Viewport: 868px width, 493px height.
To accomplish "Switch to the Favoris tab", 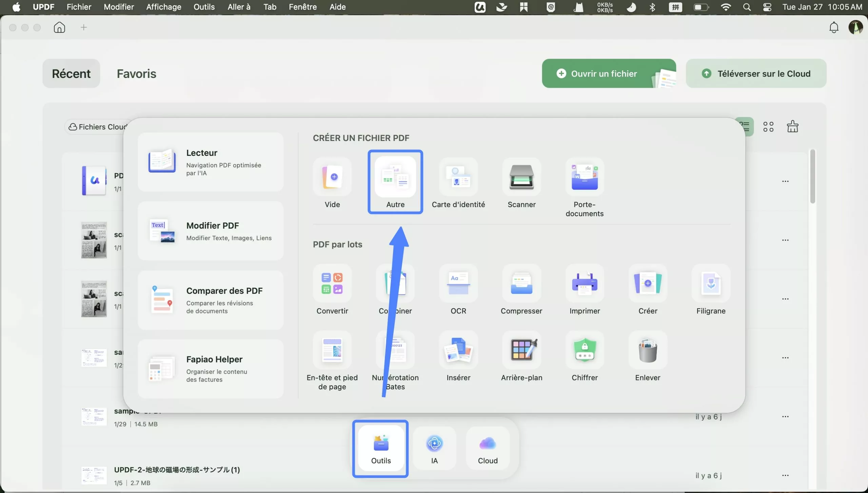I will tap(136, 74).
